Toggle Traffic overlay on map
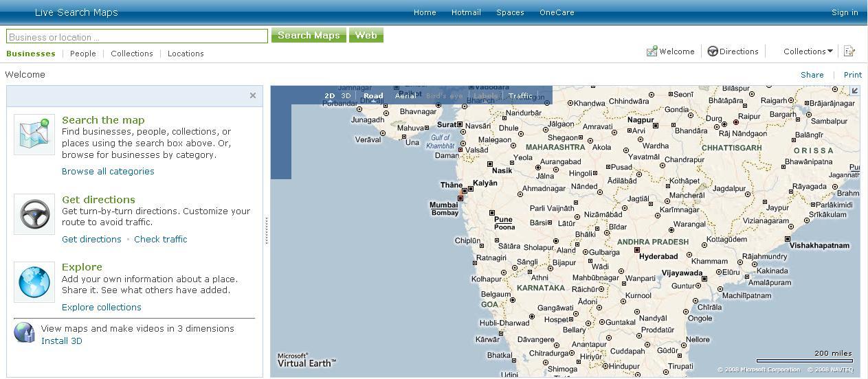The width and height of the screenshot is (868, 379). (x=520, y=96)
